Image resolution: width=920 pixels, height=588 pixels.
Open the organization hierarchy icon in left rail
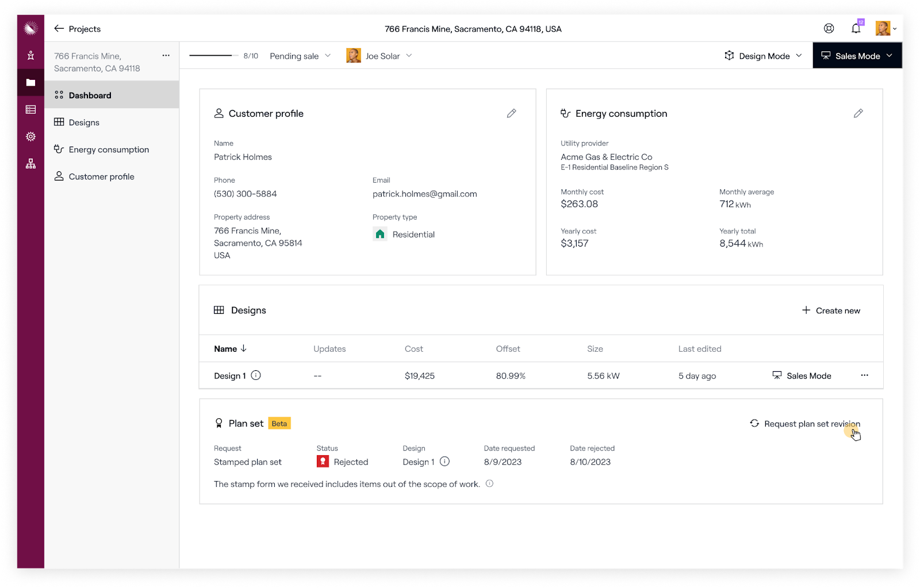point(30,164)
